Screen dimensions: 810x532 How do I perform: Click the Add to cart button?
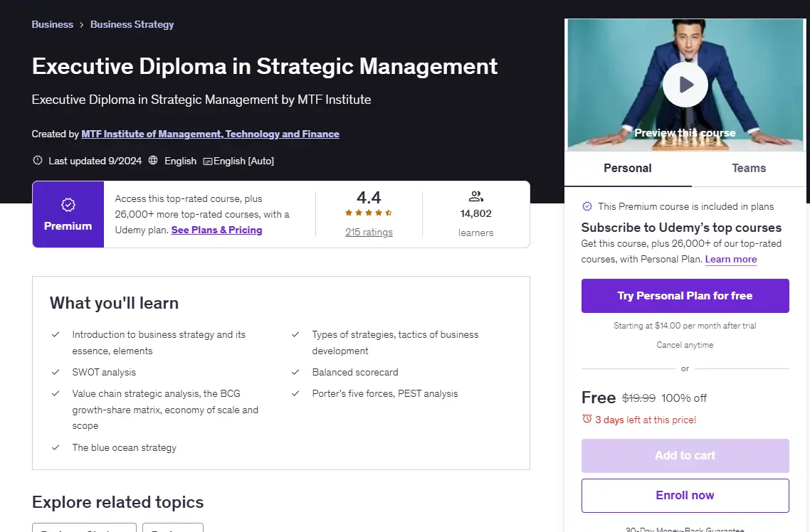pyautogui.click(x=685, y=456)
